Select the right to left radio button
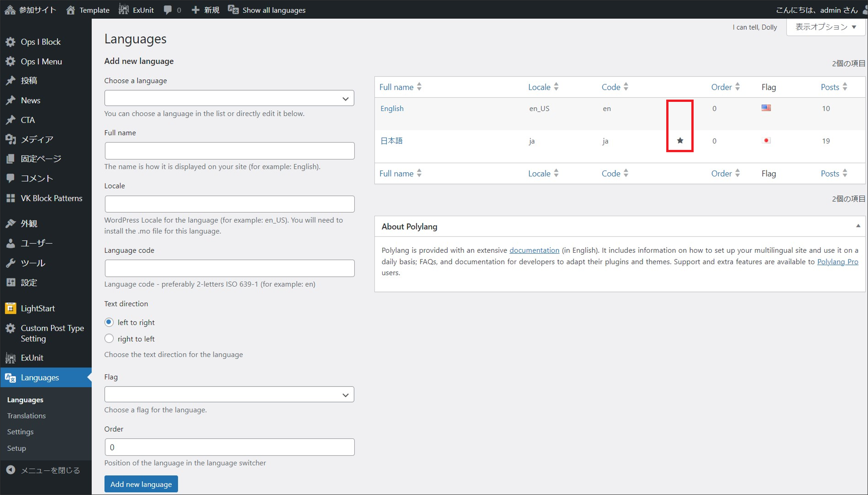This screenshot has width=868, height=495. click(x=109, y=339)
